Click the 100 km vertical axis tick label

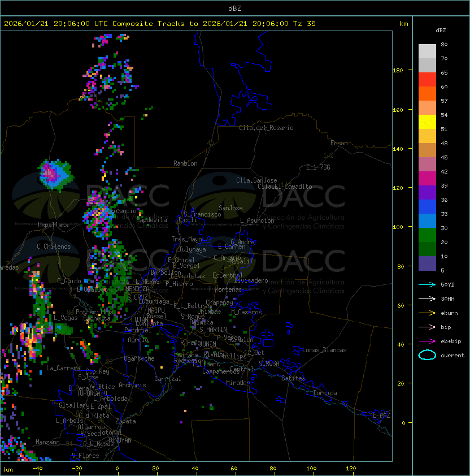point(398,227)
